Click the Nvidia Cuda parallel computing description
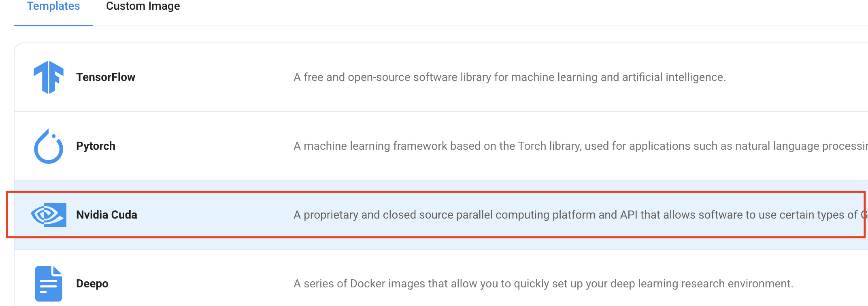This screenshot has height=306, width=868. coord(581,215)
